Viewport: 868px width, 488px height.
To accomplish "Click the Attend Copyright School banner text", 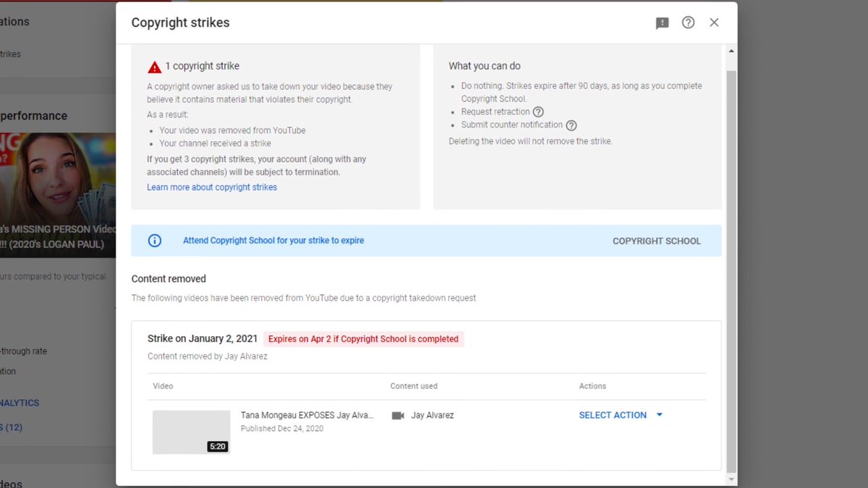I will pyautogui.click(x=273, y=241).
